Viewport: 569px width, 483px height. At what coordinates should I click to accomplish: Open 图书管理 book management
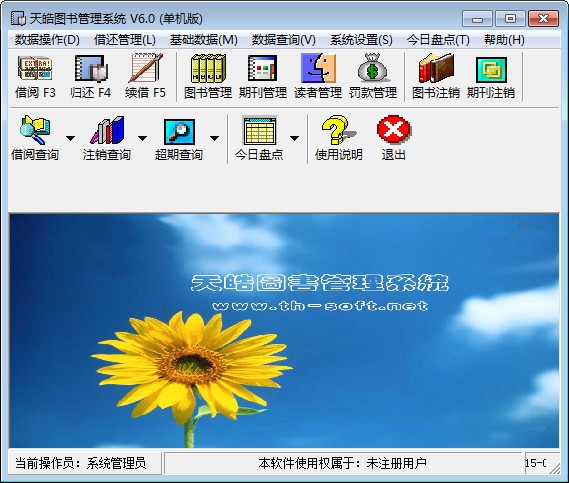coord(208,76)
